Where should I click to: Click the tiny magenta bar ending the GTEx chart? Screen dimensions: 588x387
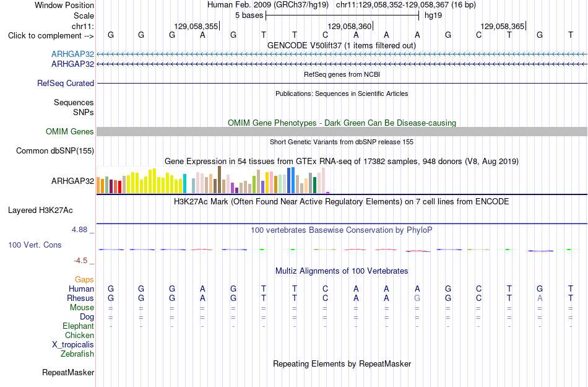tap(328, 193)
